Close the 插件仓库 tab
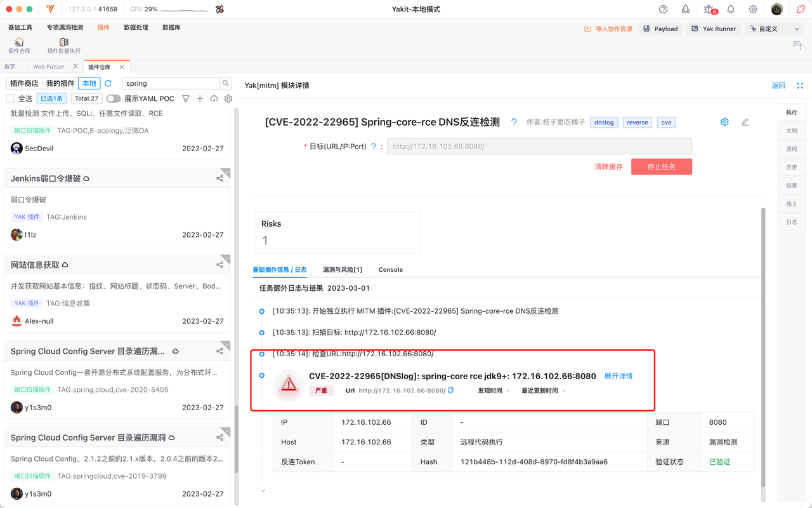This screenshot has height=508, width=812. click(x=122, y=67)
